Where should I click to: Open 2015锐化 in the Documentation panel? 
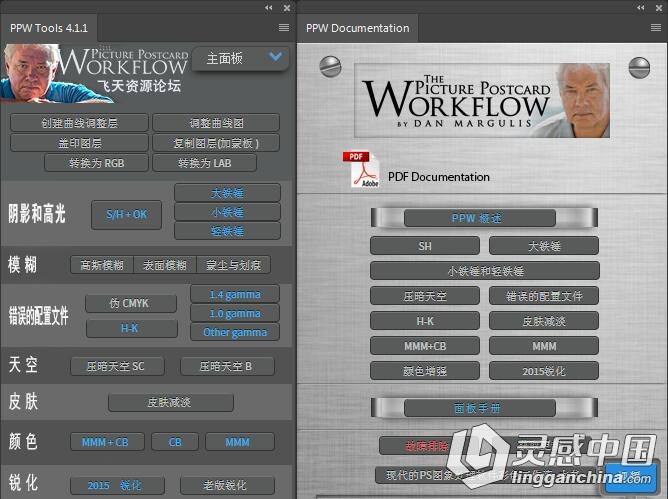[x=544, y=371]
